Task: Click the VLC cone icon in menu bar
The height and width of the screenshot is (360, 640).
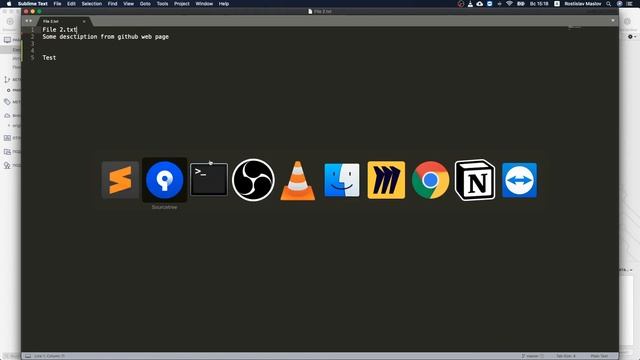Action: click(x=470, y=4)
